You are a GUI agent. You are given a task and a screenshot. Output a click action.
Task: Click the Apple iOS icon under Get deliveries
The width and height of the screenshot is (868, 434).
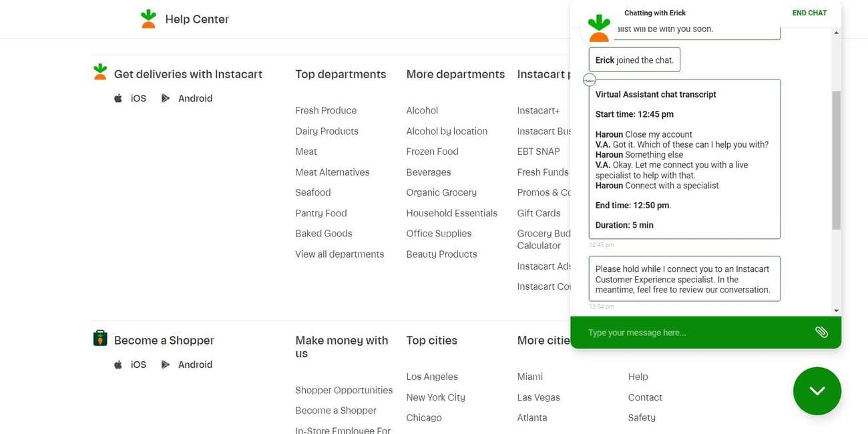118,98
